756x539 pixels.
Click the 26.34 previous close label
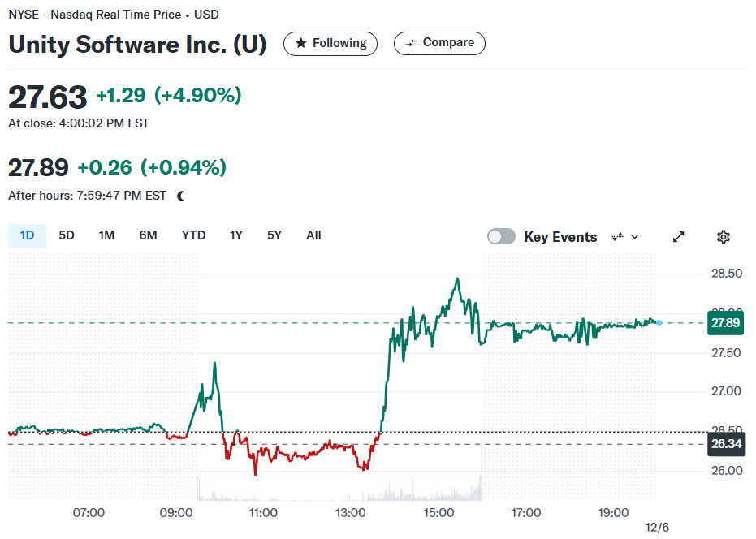(726, 444)
